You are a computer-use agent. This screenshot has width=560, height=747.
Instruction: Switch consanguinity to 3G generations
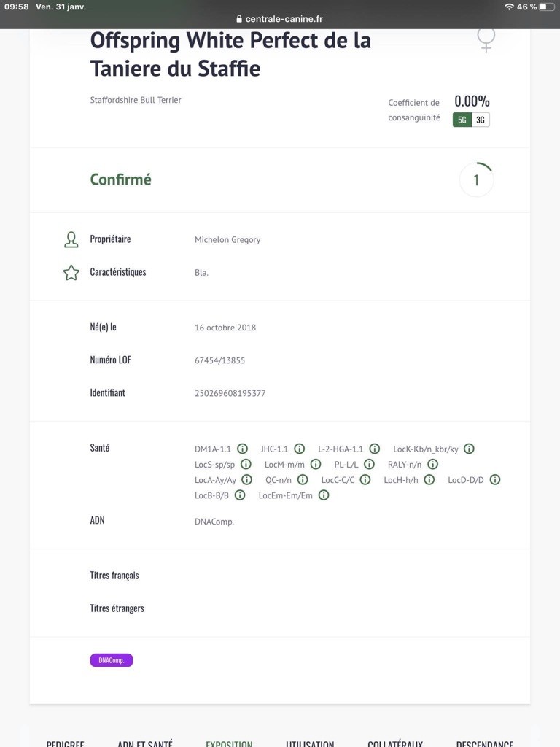pyautogui.click(x=481, y=120)
